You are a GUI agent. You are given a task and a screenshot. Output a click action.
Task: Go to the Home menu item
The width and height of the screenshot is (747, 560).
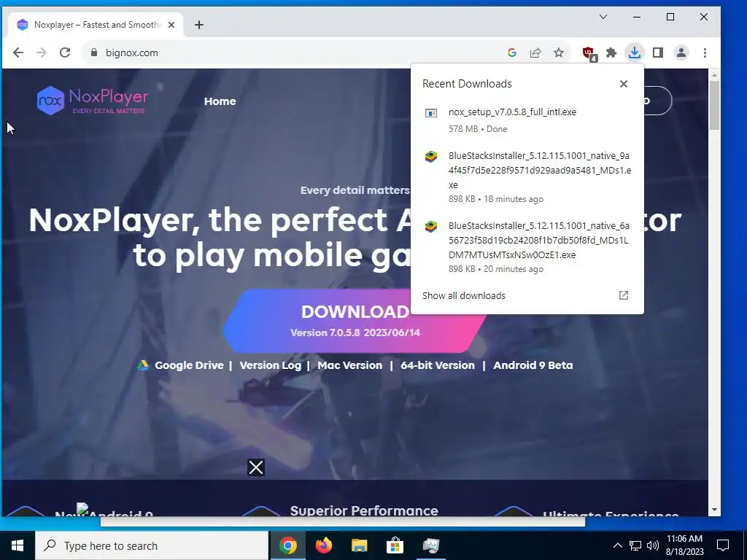click(x=220, y=101)
